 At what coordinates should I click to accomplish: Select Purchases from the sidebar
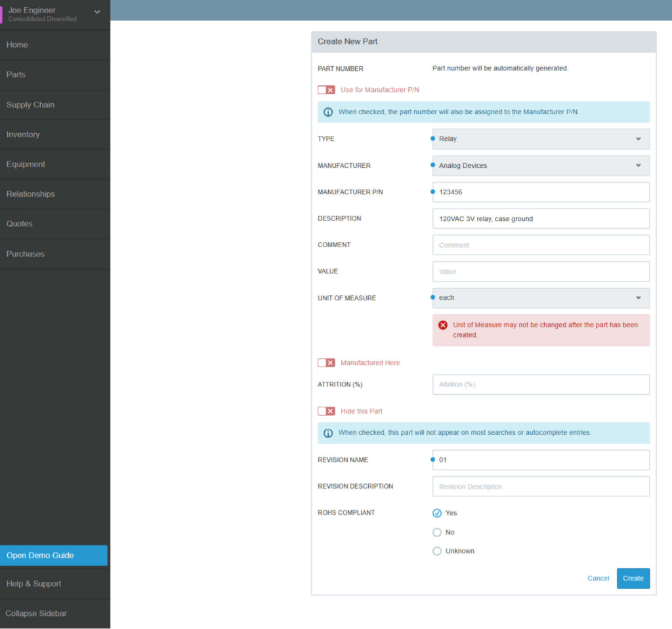tap(25, 254)
